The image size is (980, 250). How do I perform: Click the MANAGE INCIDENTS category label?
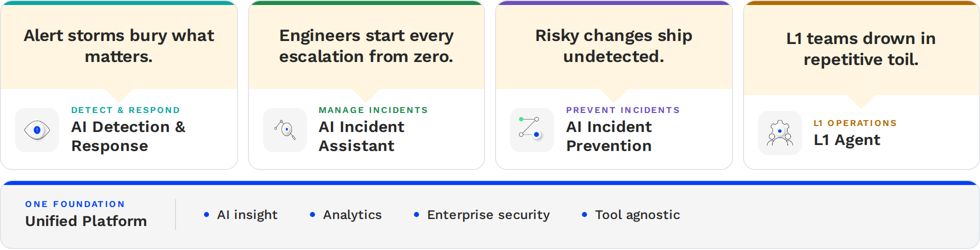pyautogui.click(x=373, y=110)
